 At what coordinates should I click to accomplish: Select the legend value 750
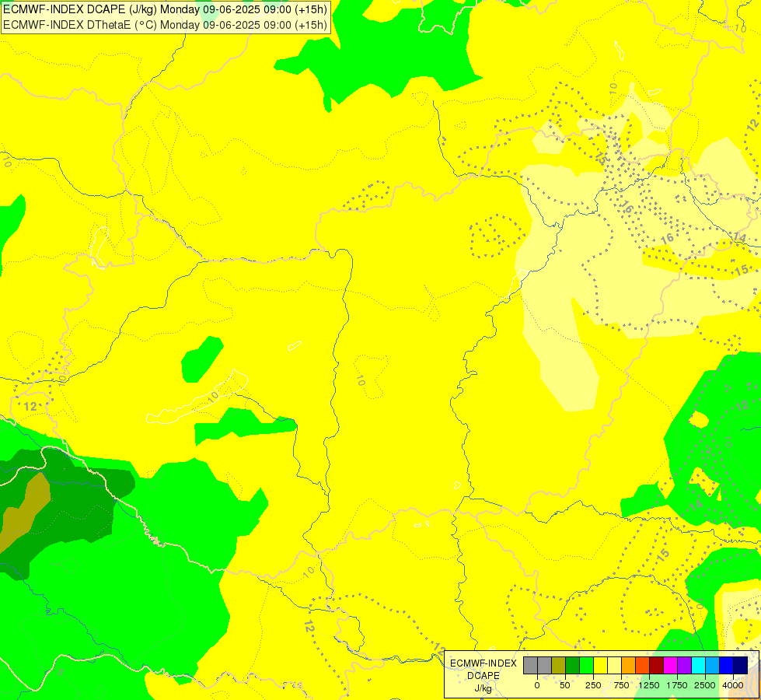(x=621, y=685)
